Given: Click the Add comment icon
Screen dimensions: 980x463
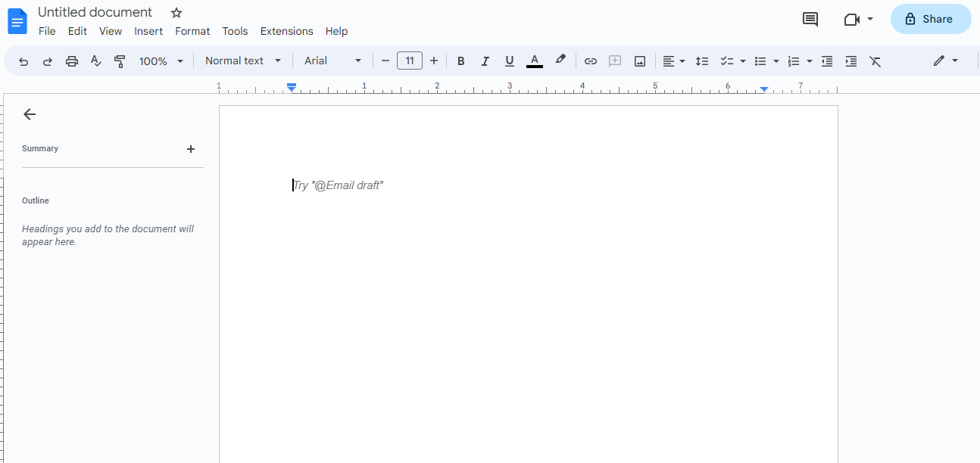Looking at the screenshot, I should click(x=615, y=61).
